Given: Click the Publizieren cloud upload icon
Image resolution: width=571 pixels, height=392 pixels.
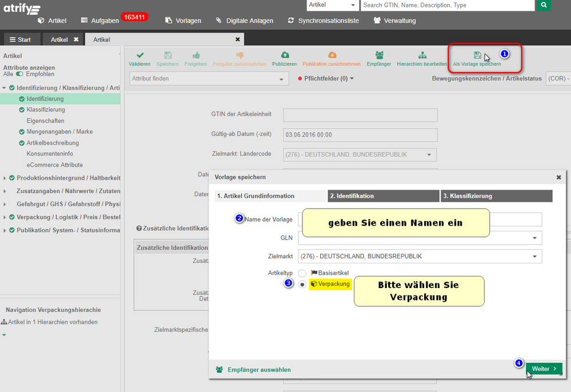Looking at the screenshot, I should [285, 55].
